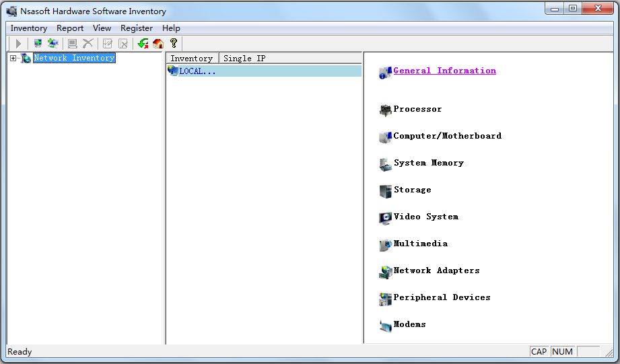Open the Network Adapters section

(x=436, y=270)
